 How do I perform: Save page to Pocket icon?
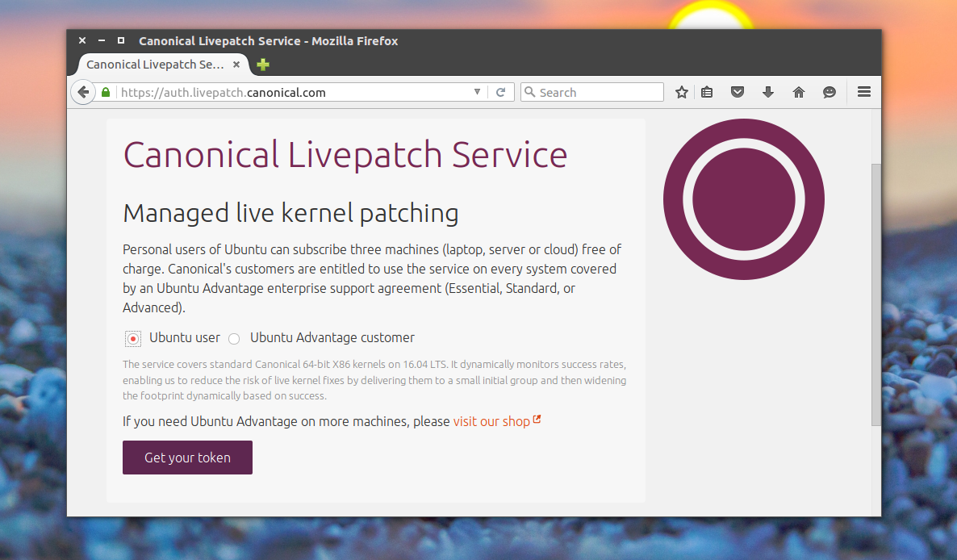[738, 92]
